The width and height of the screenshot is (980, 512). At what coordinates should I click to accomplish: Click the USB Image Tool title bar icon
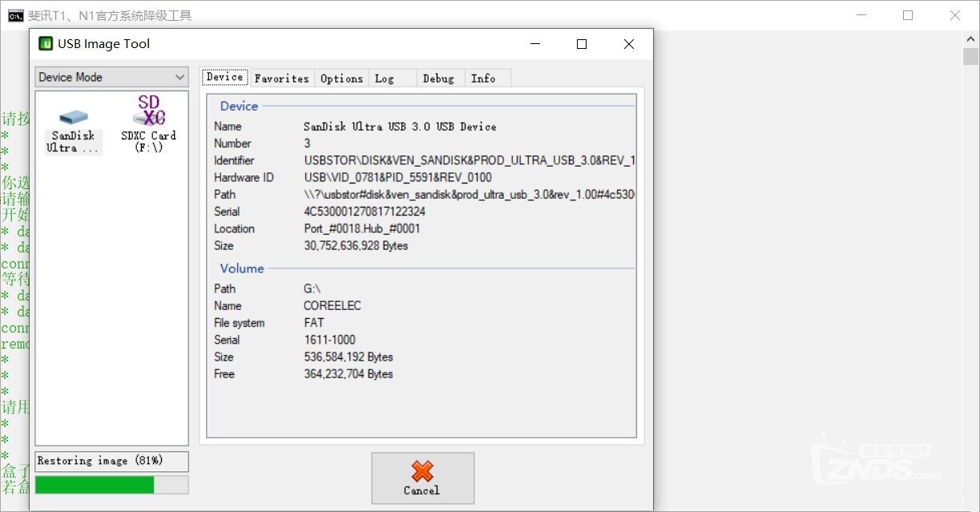[x=46, y=44]
